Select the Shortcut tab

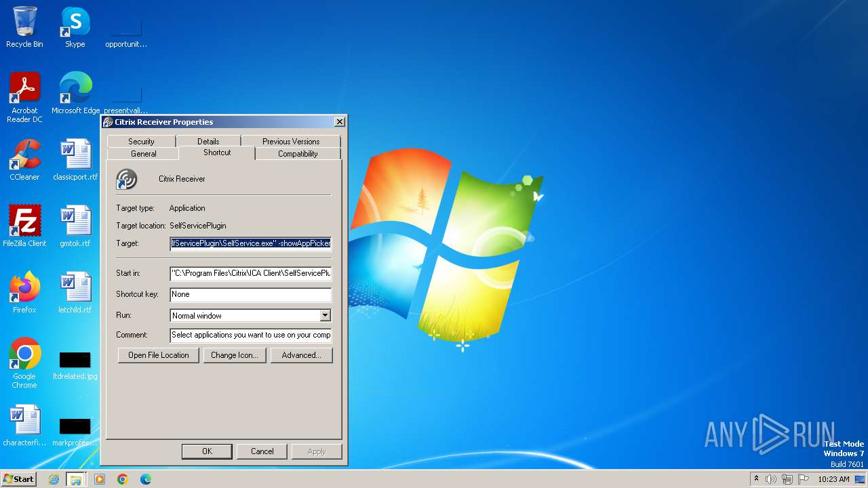coord(217,152)
